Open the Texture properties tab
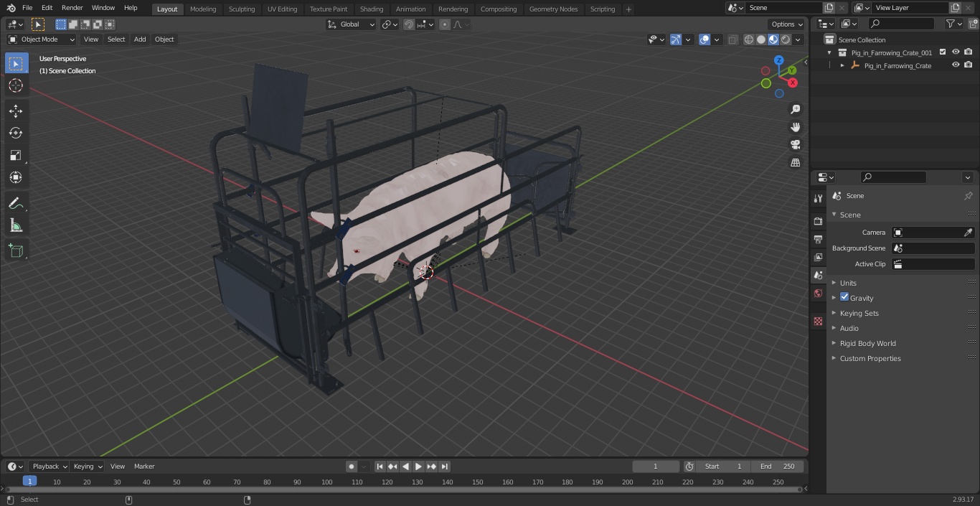This screenshot has width=980, height=506. pos(818,321)
